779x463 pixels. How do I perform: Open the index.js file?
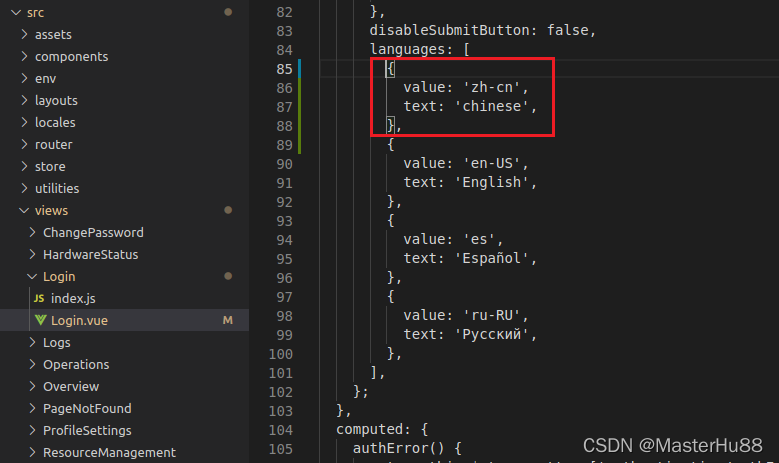tap(73, 299)
